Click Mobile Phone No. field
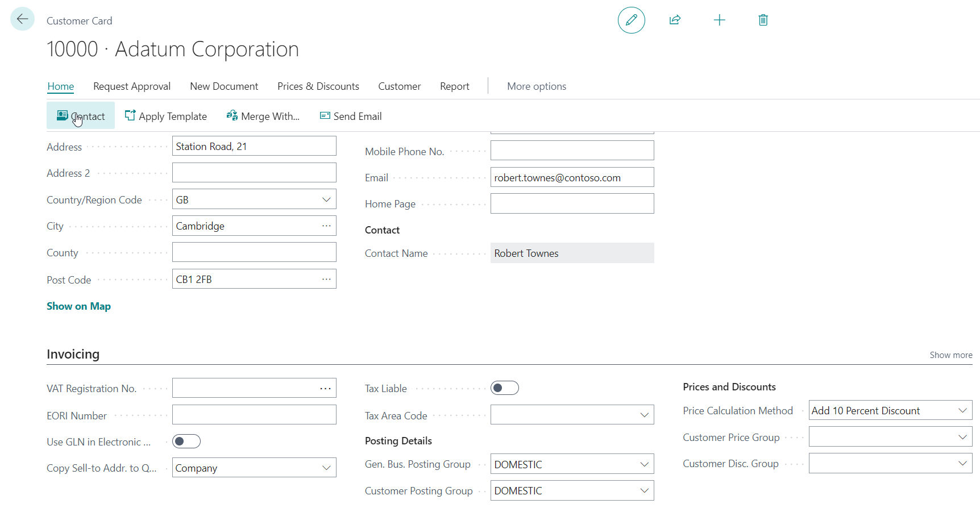This screenshot has height=508, width=980. click(572, 151)
